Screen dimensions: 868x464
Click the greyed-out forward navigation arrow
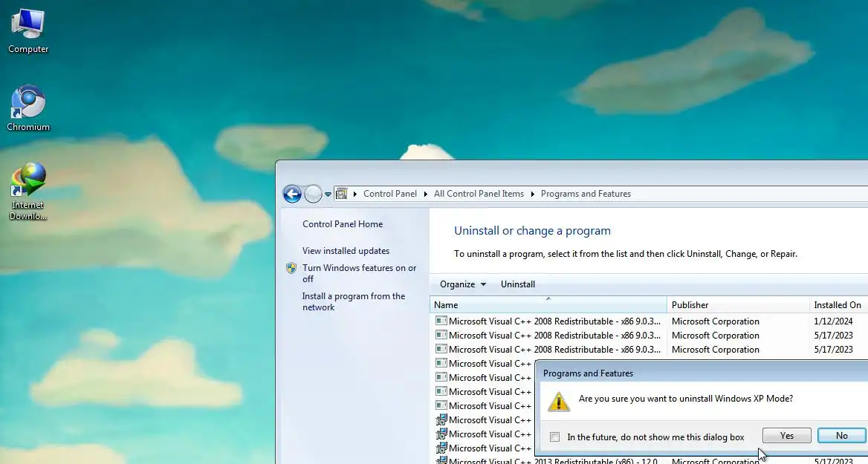[313, 194]
